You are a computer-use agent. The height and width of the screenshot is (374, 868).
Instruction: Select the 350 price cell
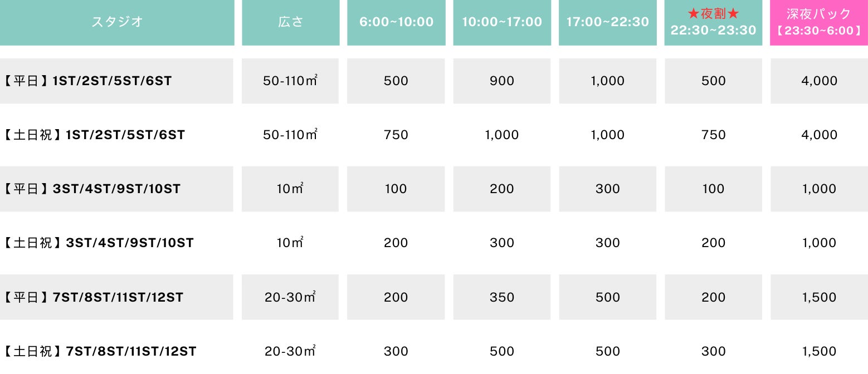[502, 298]
